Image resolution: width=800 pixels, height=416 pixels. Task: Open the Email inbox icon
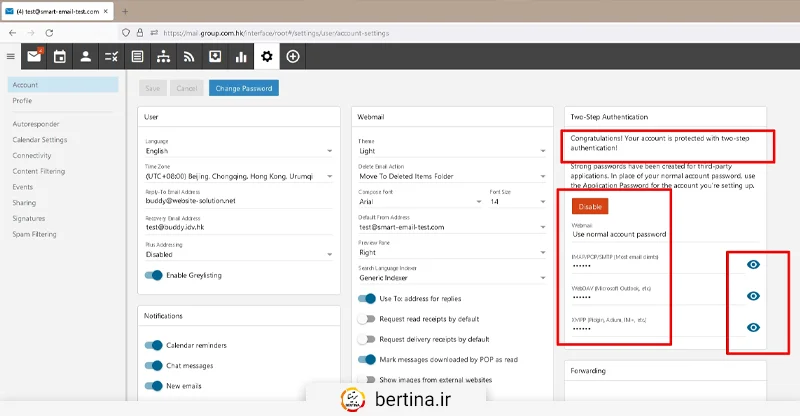pyautogui.click(x=35, y=56)
